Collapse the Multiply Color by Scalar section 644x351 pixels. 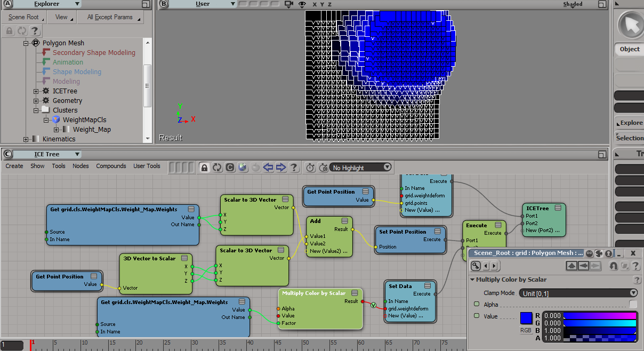[x=472, y=280]
